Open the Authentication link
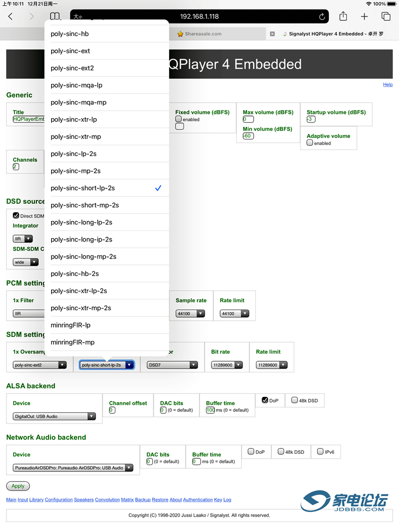The image size is (399, 532). [198, 500]
